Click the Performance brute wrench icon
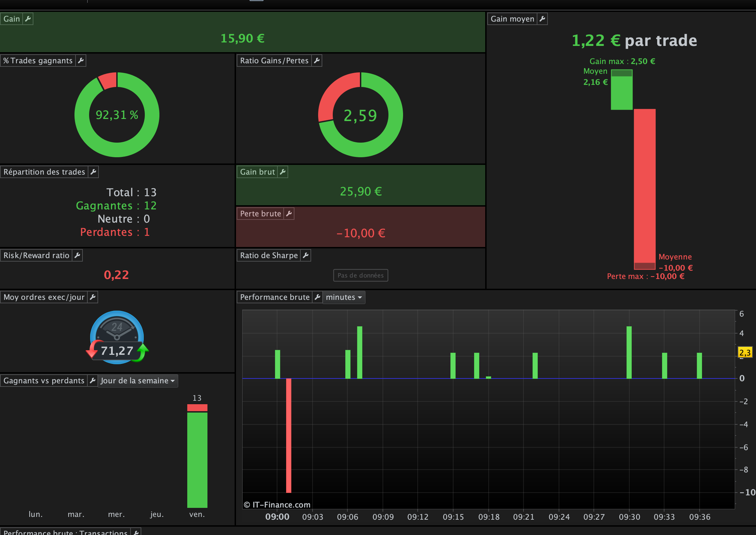This screenshot has width=756, height=535. click(x=317, y=297)
